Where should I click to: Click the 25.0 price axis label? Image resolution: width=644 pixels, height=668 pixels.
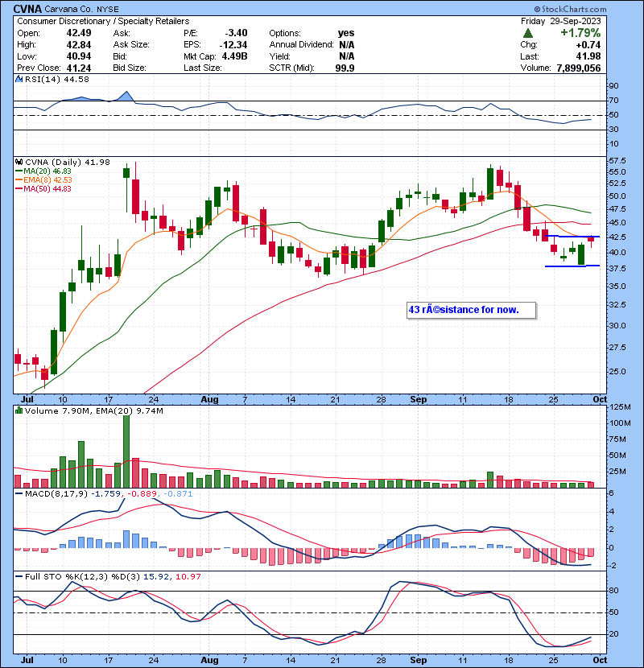tap(617, 372)
